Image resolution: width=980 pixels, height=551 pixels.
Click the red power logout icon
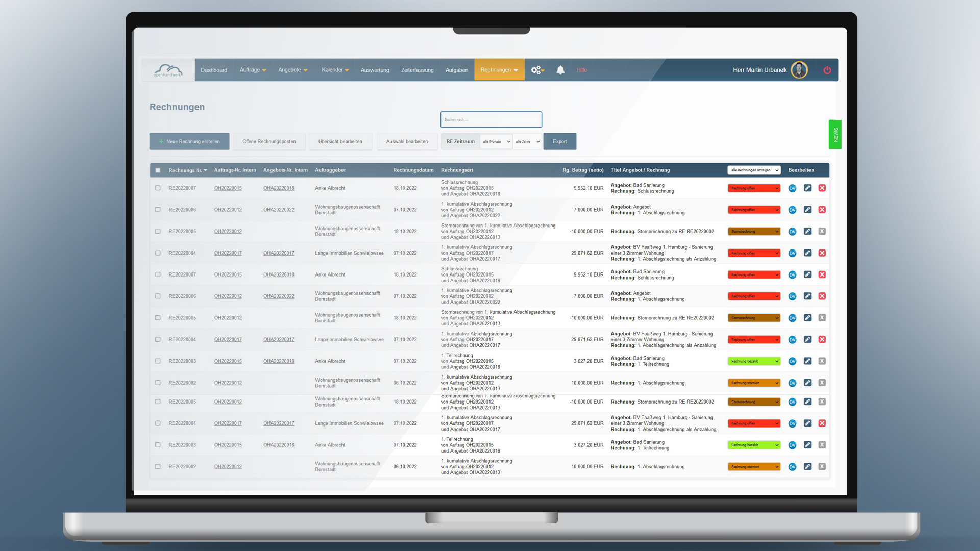pyautogui.click(x=827, y=70)
